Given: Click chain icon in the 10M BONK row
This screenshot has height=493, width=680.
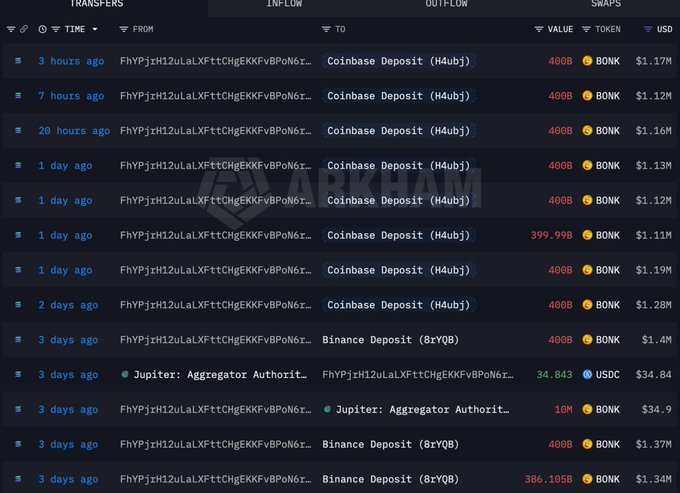Looking at the screenshot, I should [x=18, y=409].
